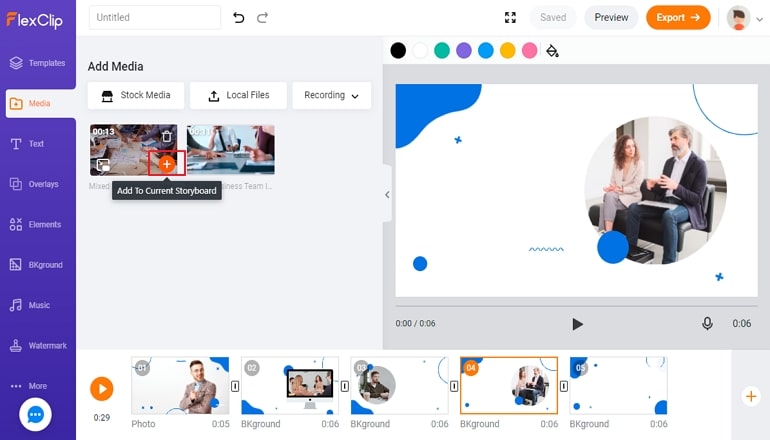Delete the 00:13 media clip with trash icon

pyautogui.click(x=167, y=137)
